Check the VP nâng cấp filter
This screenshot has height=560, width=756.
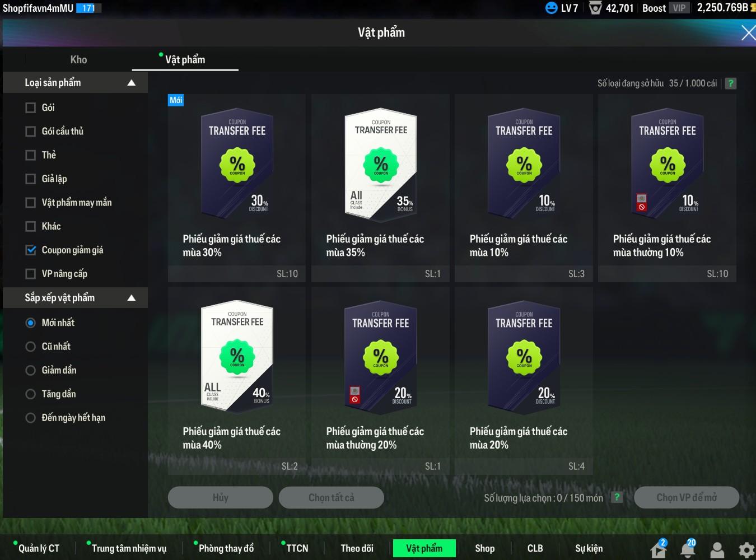click(31, 274)
